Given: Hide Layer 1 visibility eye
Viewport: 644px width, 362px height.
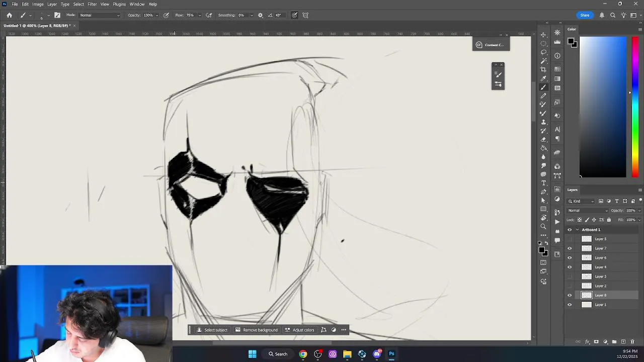Looking at the screenshot, I should 570,305.
